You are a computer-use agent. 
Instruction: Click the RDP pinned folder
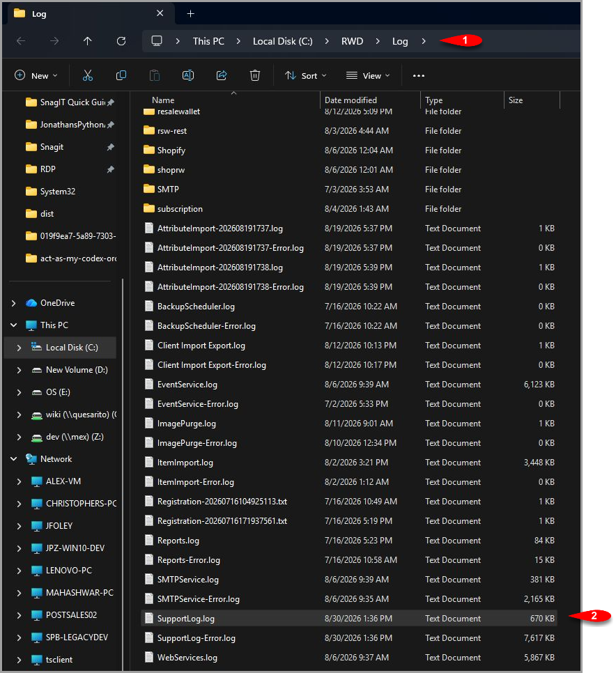[x=47, y=169]
